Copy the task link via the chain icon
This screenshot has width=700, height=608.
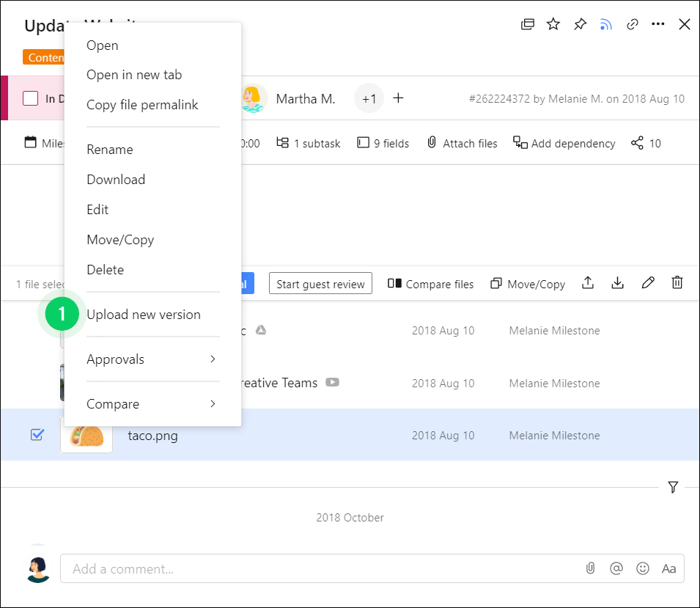[632, 24]
